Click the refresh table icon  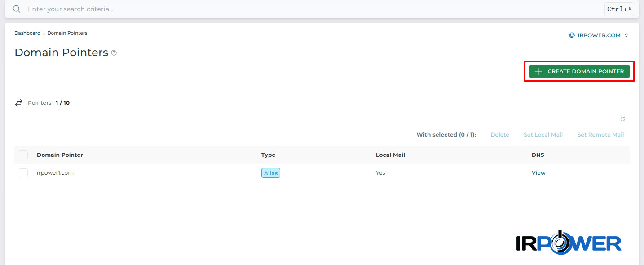pyautogui.click(x=623, y=119)
